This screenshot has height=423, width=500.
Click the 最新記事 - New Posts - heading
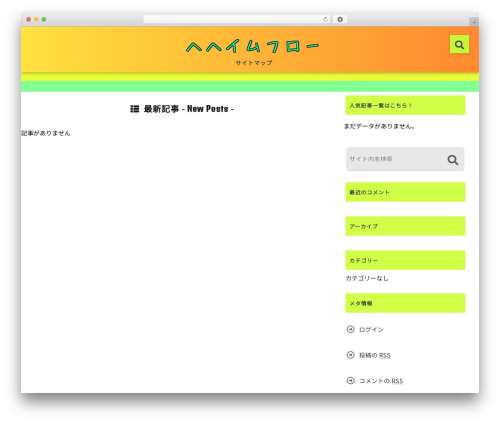(x=189, y=109)
